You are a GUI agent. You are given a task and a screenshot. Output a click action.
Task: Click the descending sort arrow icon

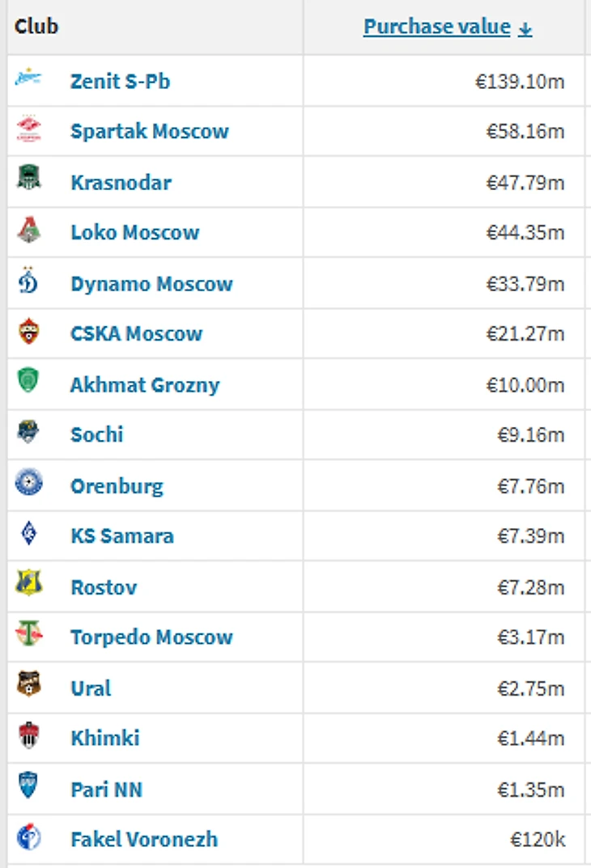coord(525,29)
